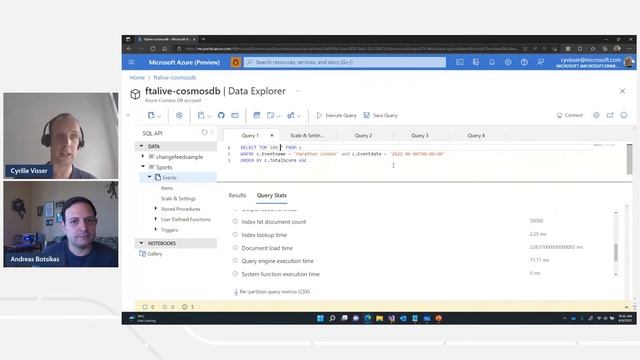This screenshot has height=360, width=640.
Task: Click the New Notebook toolbar icon
Action: [x=201, y=116]
